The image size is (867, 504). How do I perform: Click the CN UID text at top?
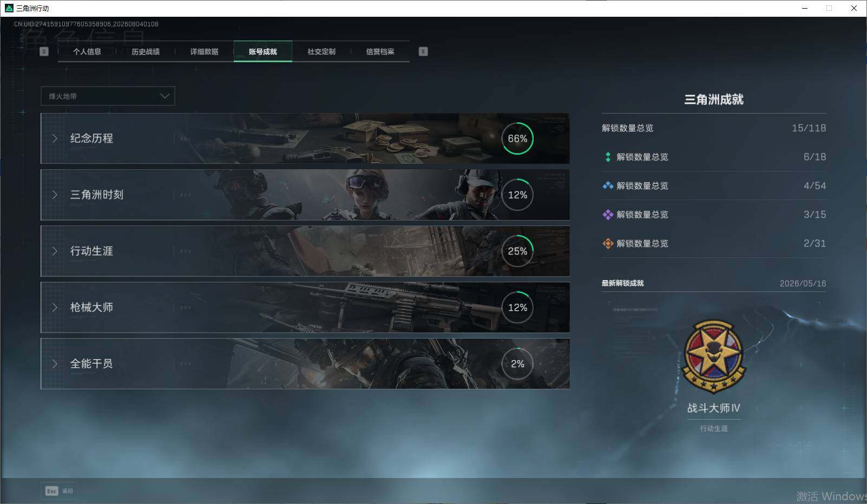[86, 24]
